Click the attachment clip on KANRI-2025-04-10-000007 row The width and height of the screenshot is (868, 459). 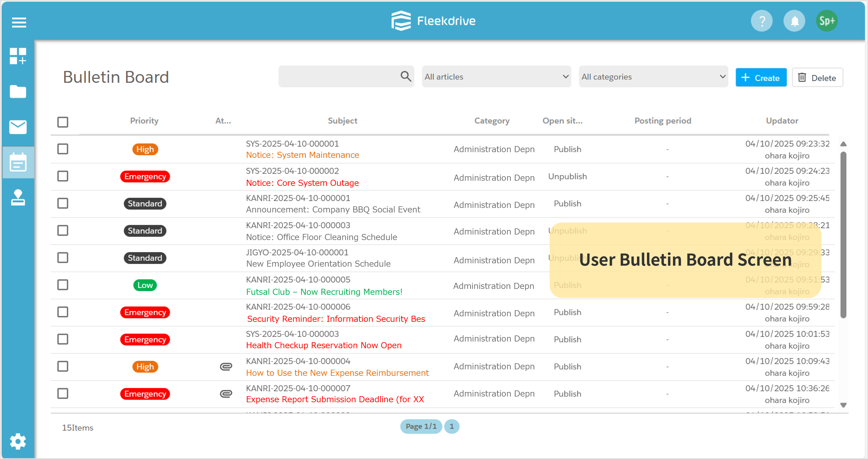pyautogui.click(x=226, y=394)
